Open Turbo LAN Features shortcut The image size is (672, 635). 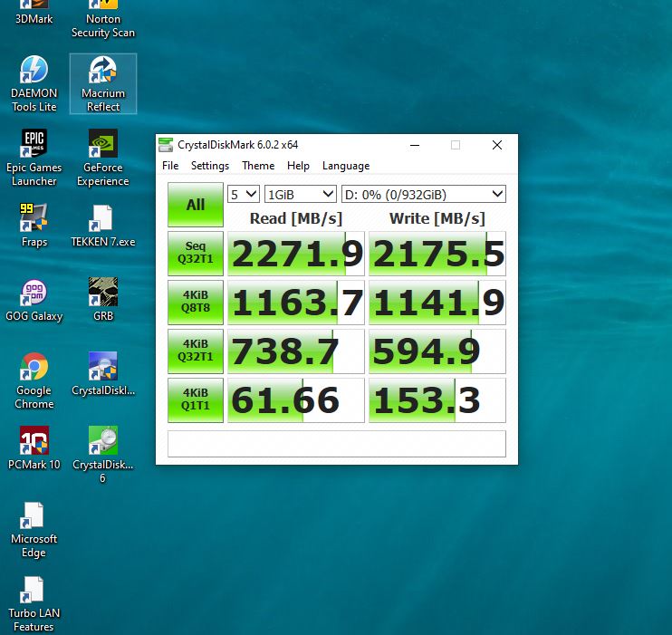(x=34, y=604)
